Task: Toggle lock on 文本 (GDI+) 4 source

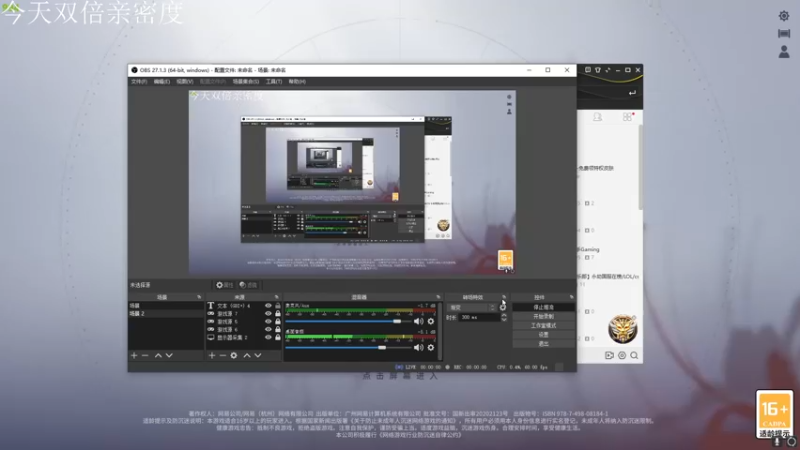Action: 278,306
